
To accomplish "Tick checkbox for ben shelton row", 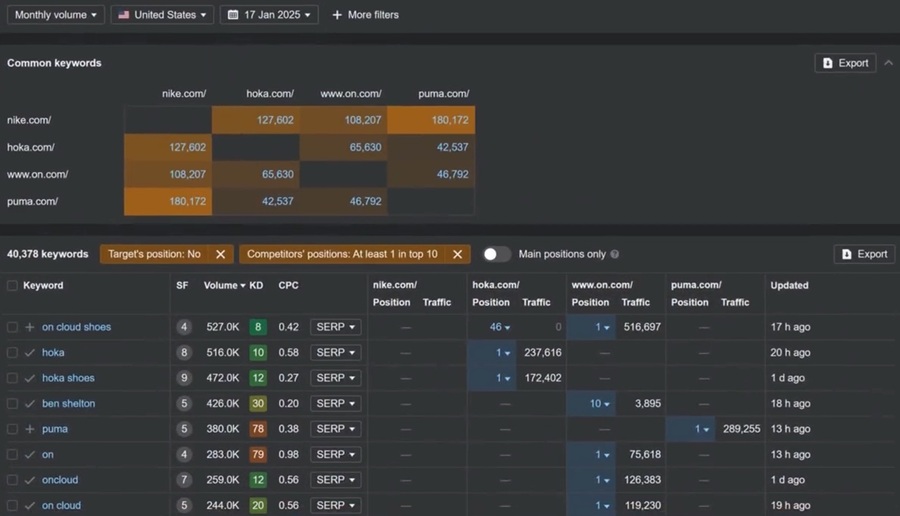I will (x=12, y=404).
